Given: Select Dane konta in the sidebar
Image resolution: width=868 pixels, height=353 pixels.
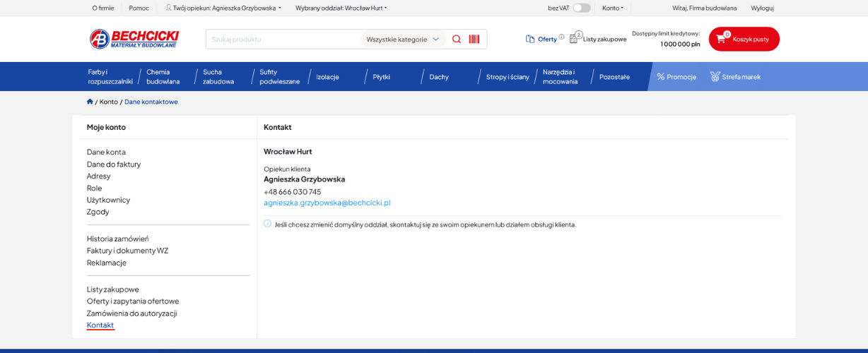Looking at the screenshot, I should [x=106, y=152].
